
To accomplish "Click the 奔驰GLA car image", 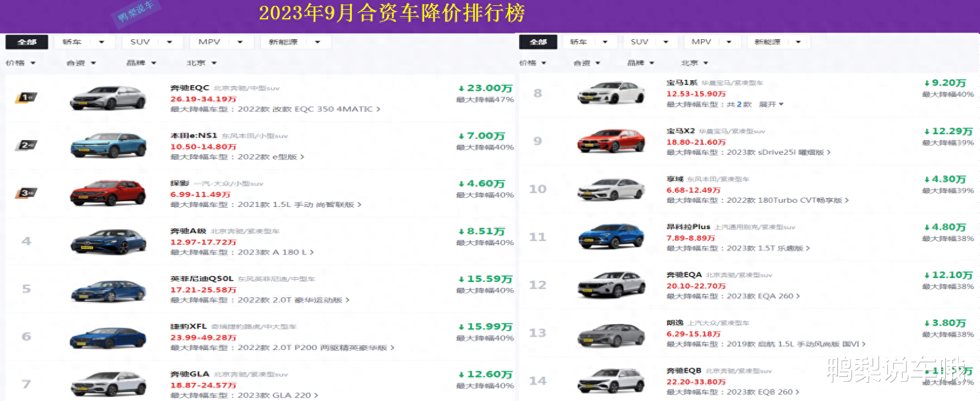I will (108, 384).
